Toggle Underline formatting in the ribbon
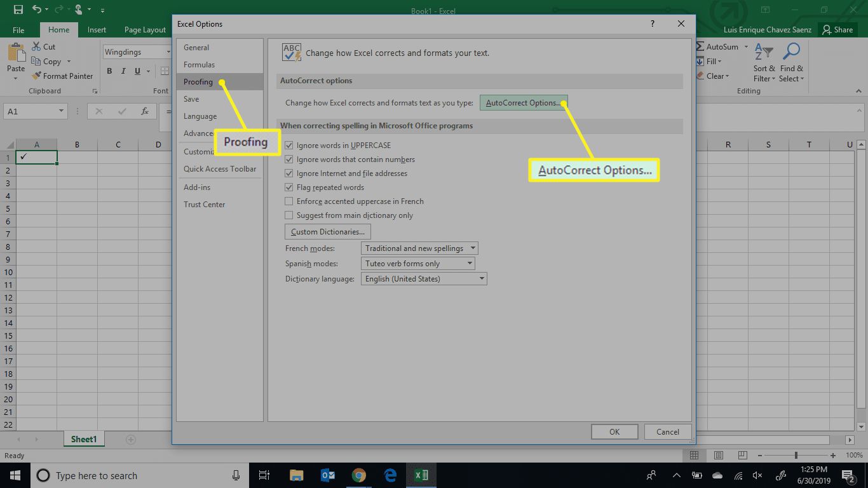 pos(136,71)
